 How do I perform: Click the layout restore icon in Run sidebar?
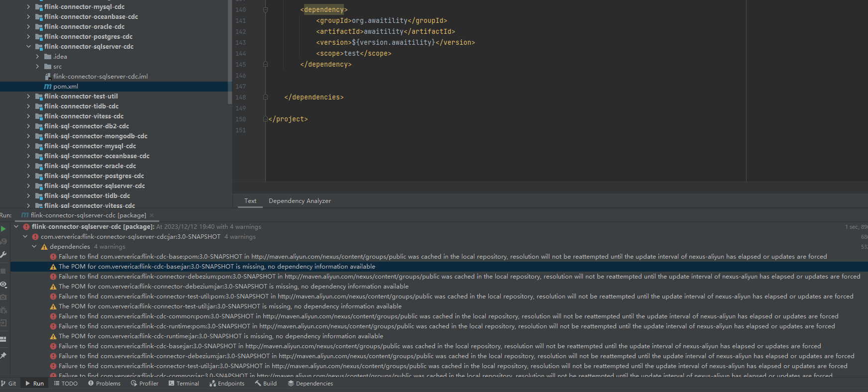3,339
